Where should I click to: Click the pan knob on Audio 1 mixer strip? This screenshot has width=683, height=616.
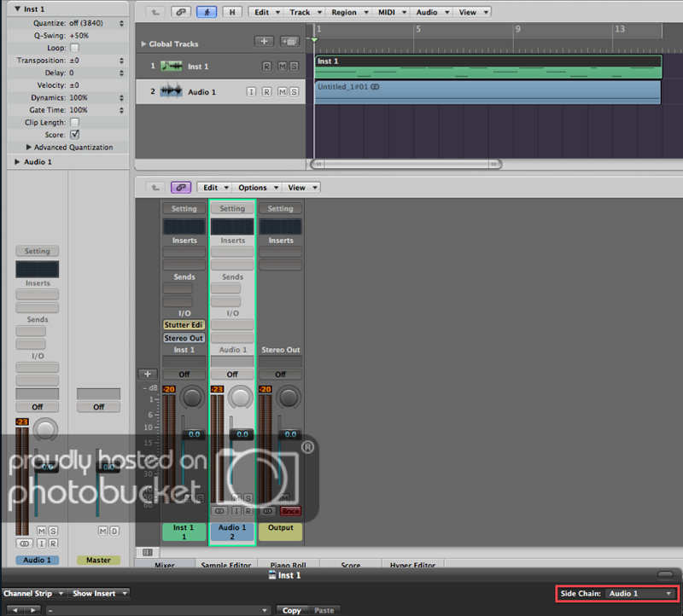click(x=242, y=398)
